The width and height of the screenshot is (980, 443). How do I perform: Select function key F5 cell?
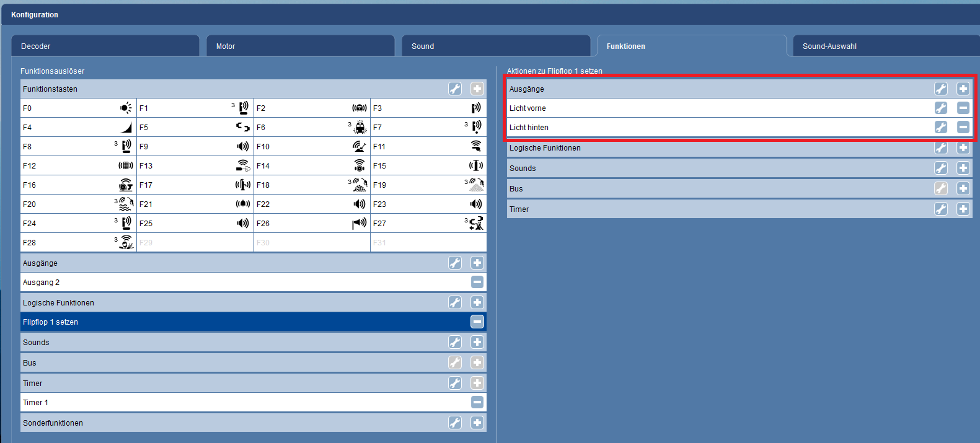pyautogui.click(x=195, y=127)
